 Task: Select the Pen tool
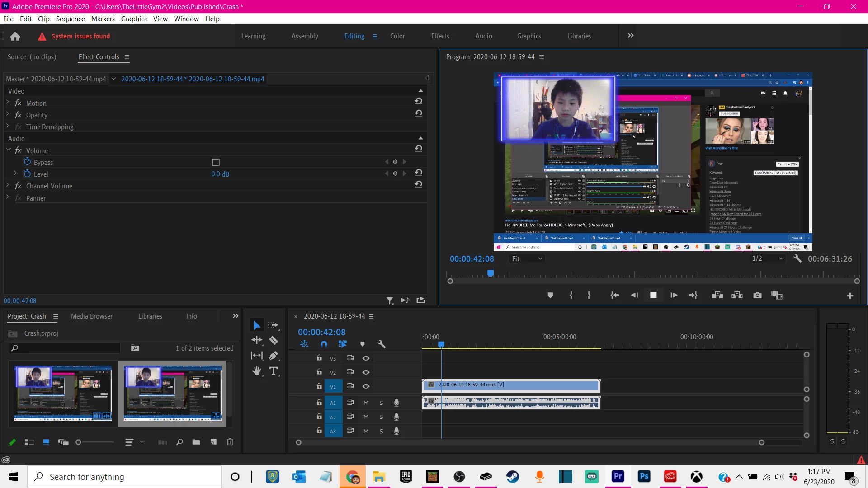click(x=274, y=356)
